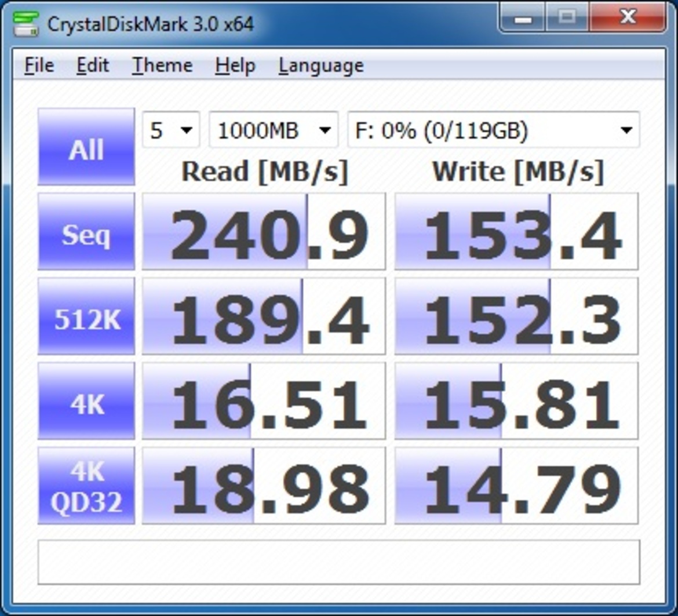This screenshot has height=616, width=678.
Task: Open the File menu
Action: (39, 65)
